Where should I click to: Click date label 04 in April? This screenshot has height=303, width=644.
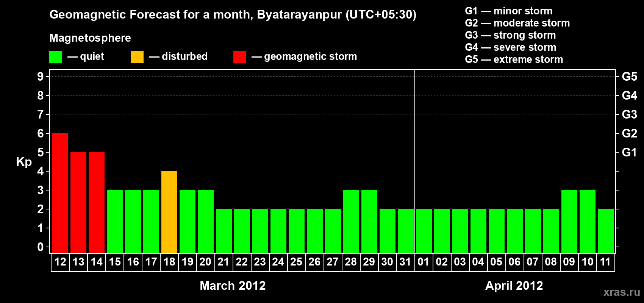pyautogui.click(x=478, y=262)
